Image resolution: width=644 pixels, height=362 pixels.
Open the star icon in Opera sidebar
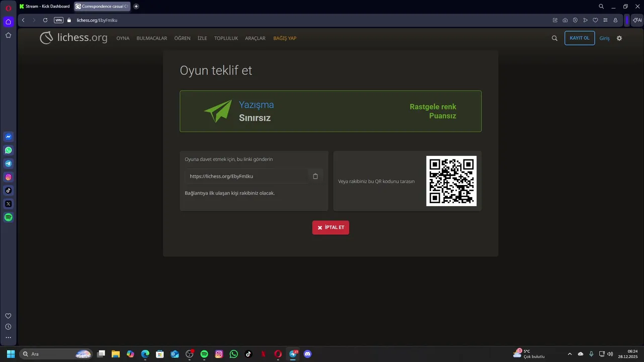click(8, 35)
